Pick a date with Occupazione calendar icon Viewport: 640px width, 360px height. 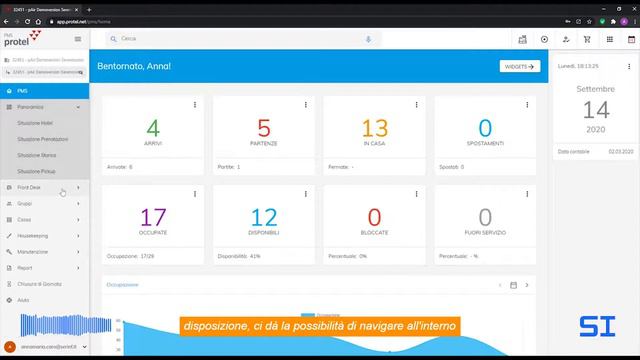(x=513, y=285)
